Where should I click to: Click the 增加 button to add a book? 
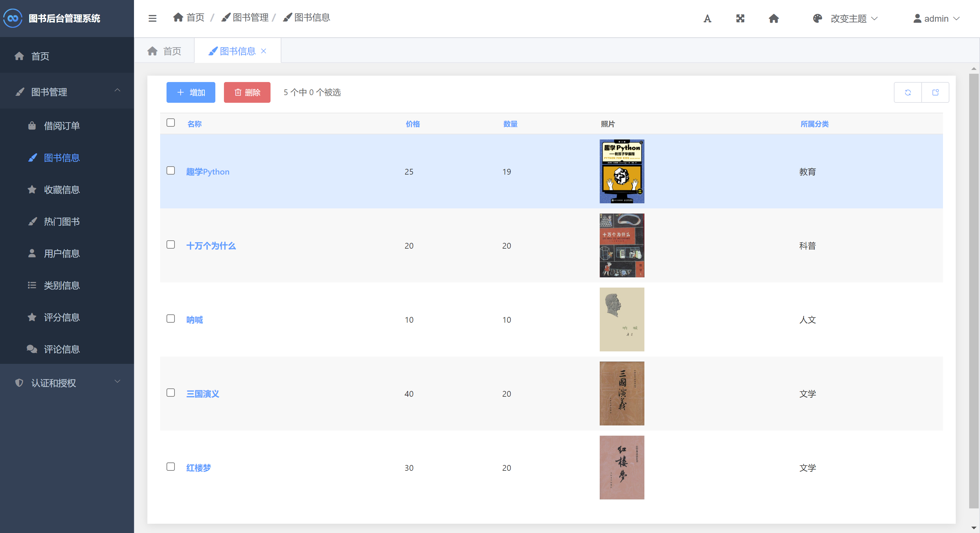pos(190,92)
